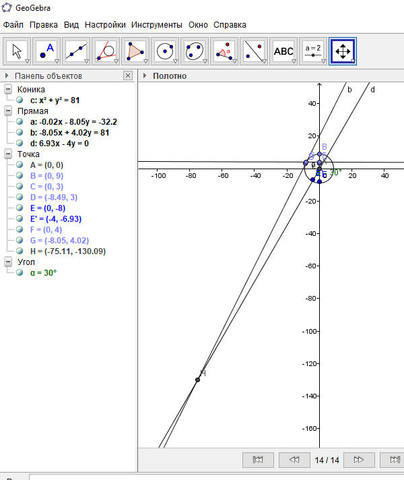Pick the Polygon tool
Screen dimensions: 404x480
[x=136, y=52]
